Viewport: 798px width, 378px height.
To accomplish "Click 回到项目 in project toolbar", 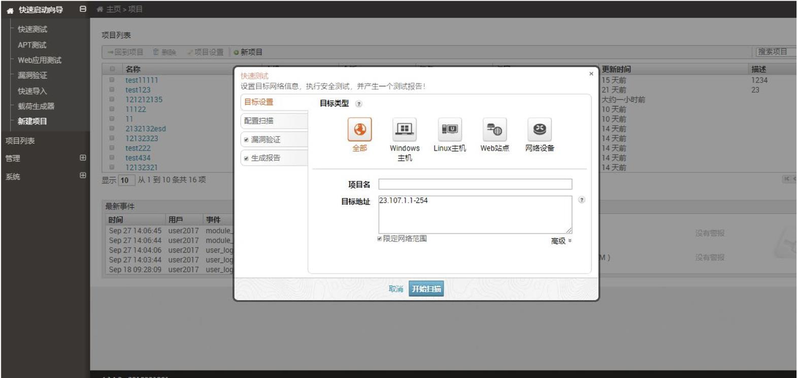I will click(x=126, y=52).
